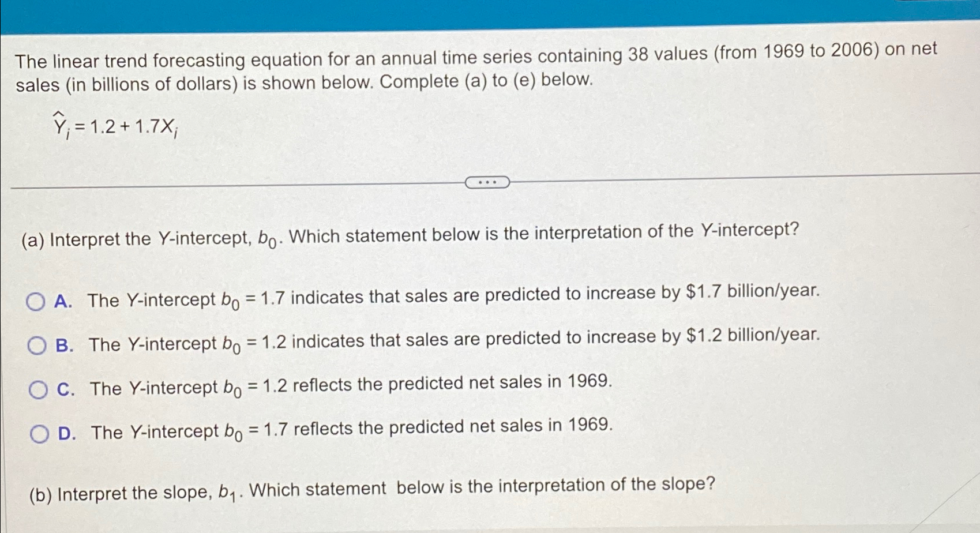Choose option C radio circle

38,390
